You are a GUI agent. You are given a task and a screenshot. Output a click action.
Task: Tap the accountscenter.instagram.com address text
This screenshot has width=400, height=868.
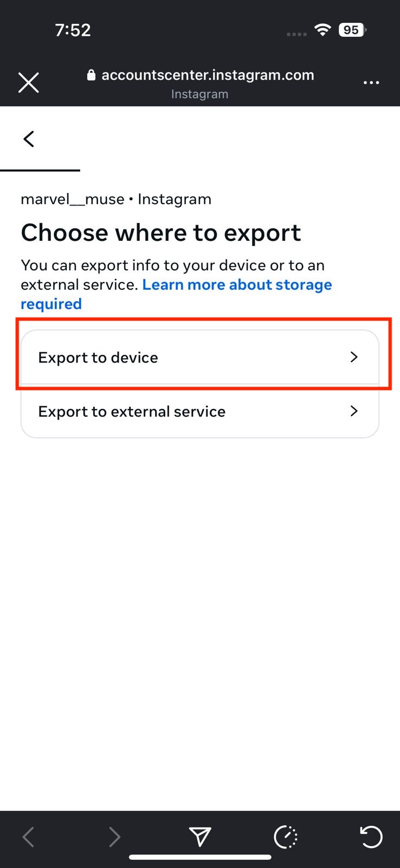(208, 75)
